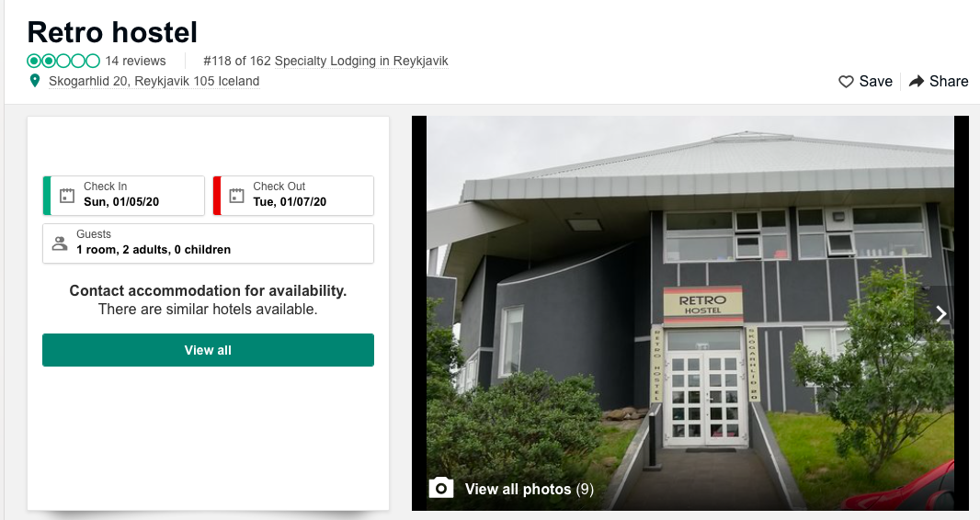Open the Check In date picker
This screenshot has width=980, height=520.
click(124, 196)
